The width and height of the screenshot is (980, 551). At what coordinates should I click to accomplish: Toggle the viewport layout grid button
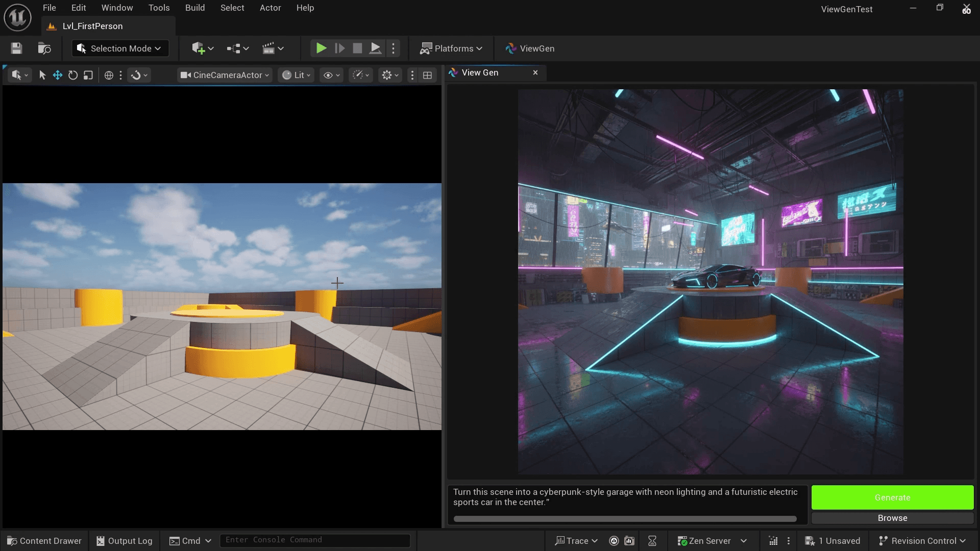pos(427,75)
